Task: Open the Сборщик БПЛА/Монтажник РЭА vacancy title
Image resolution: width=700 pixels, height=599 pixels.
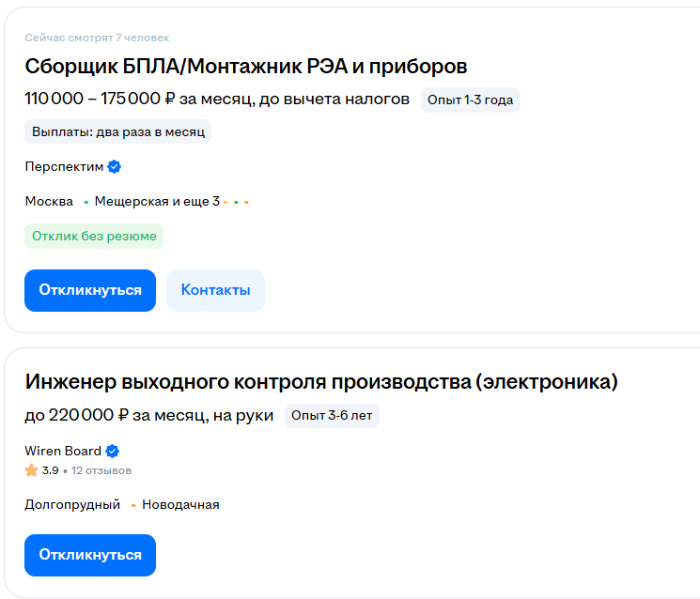Action: pos(246,67)
